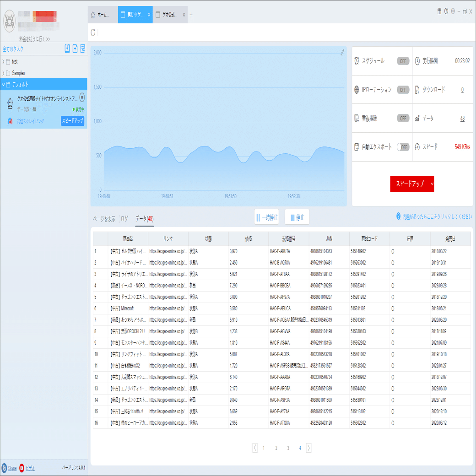Click the 一時停止 pause button
The height and width of the screenshot is (476, 476).
pos(266,217)
